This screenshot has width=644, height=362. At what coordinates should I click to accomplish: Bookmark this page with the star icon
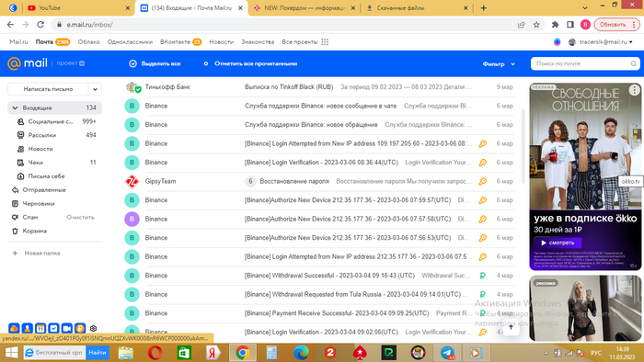point(536,25)
